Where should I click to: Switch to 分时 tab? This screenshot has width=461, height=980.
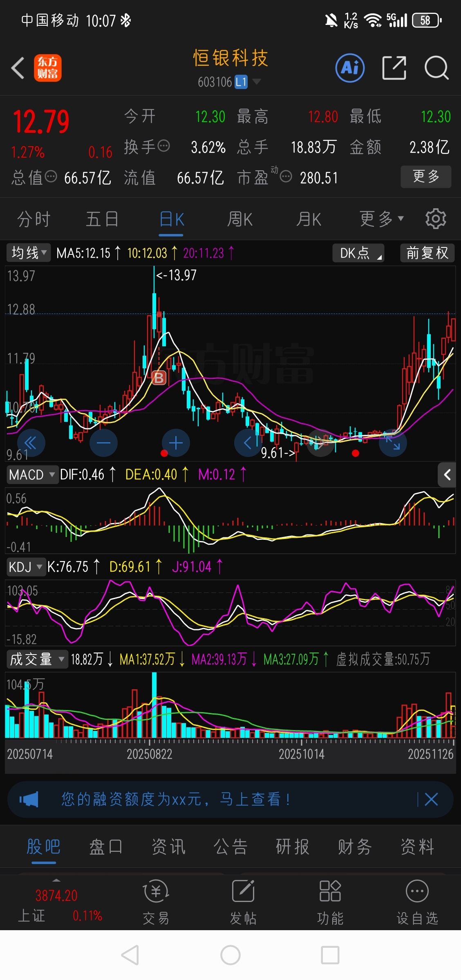[x=34, y=219]
